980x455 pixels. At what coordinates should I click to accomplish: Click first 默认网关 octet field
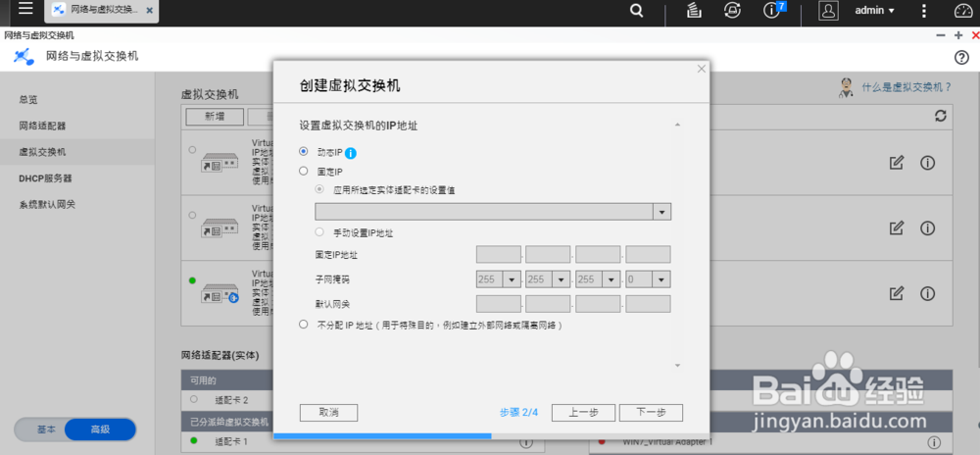click(499, 304)
